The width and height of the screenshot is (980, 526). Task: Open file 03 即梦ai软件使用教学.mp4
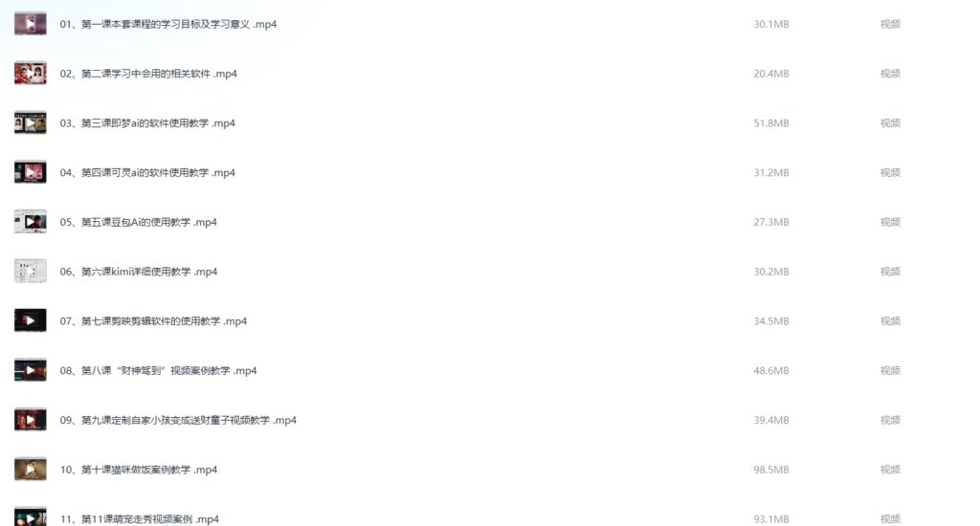point(147,123)
